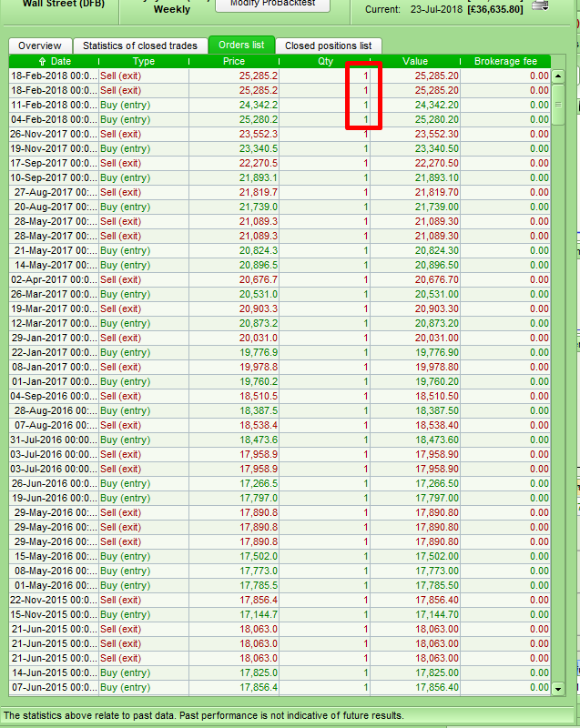Screen dimensions: 580x728
Task: Open Statistics of closed trades tab
Action: 140,45
